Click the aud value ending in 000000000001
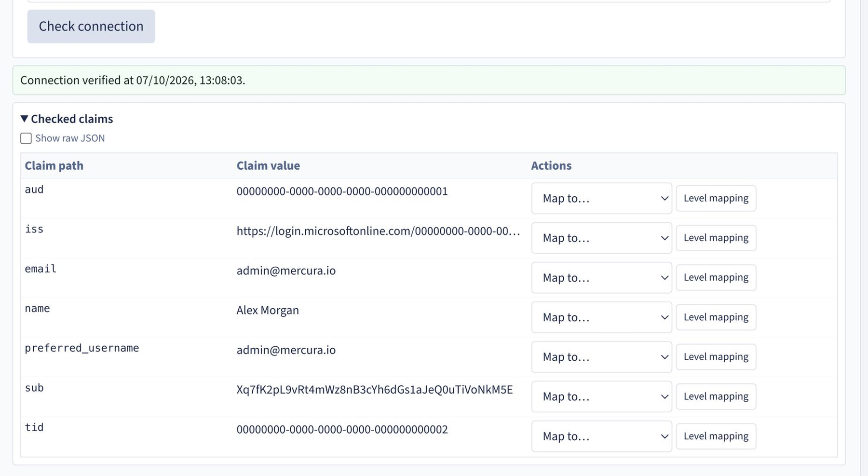The width and height of the screenshot is (868, 476). [342, 191]
